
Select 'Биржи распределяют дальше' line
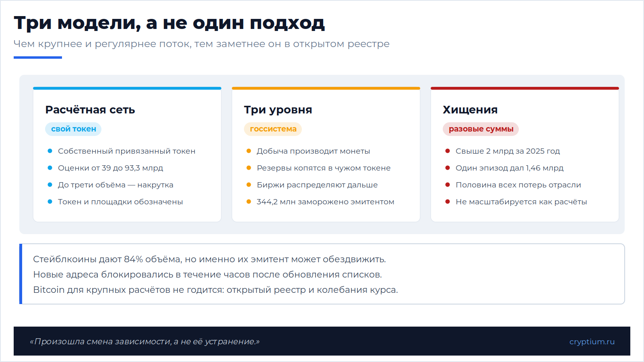point(317,185)
